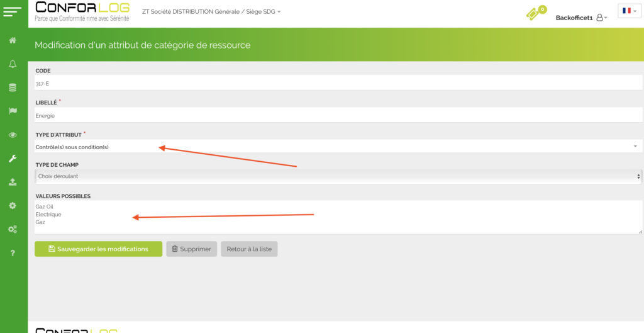Open settings with single gear icon

click(13, 206)
